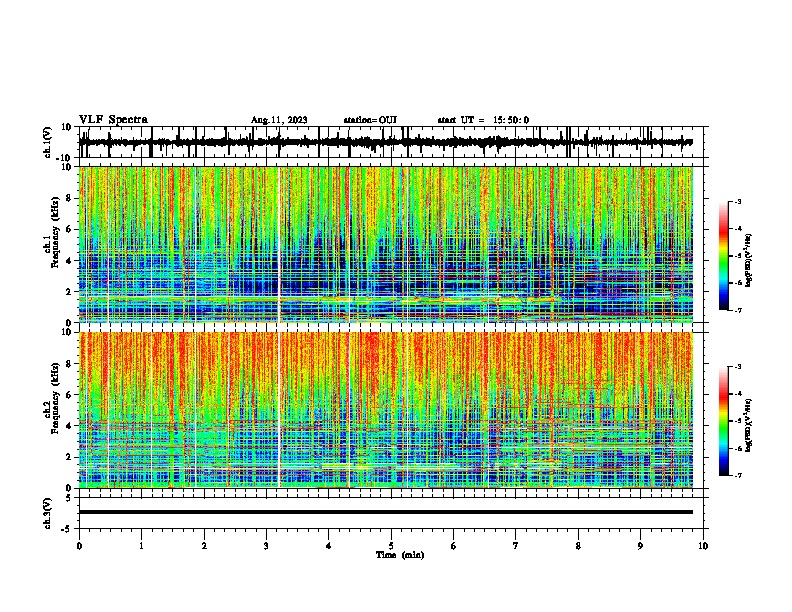Click the "2" kHz tick on ch.1 frequency axis

point(70,292)
